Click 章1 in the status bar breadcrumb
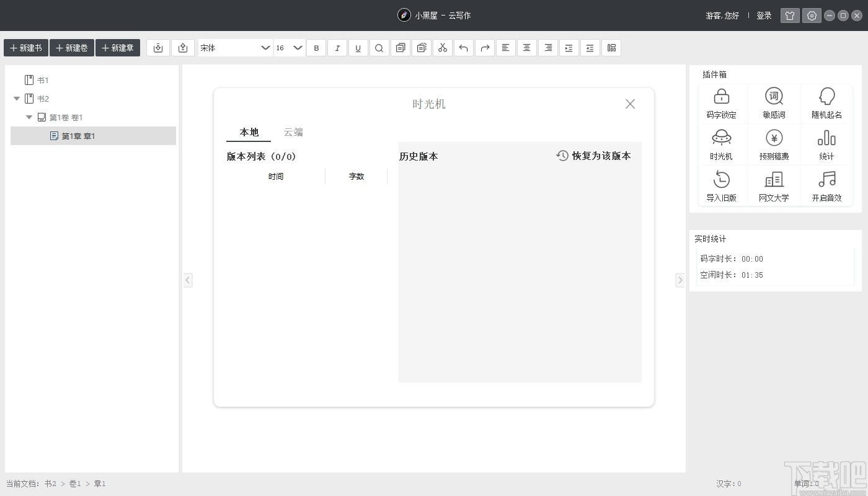 click(100, 484)
